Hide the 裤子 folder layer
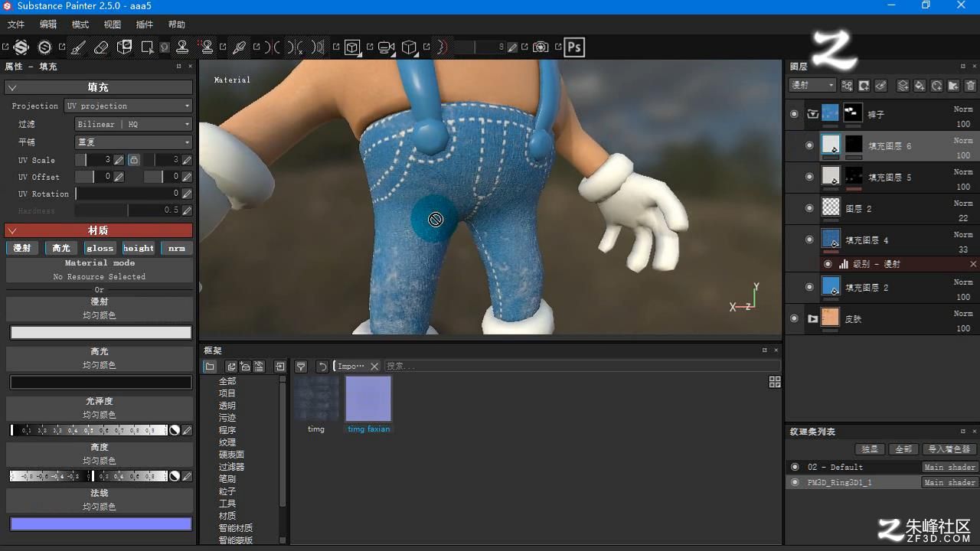Viewport: 980px width, 551px height. click(794, 114)
